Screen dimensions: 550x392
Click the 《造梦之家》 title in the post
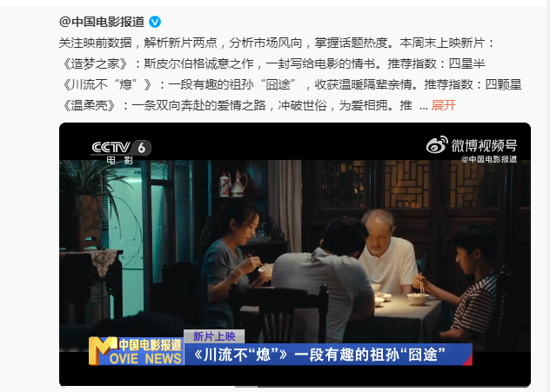click(x=95, y=63)
